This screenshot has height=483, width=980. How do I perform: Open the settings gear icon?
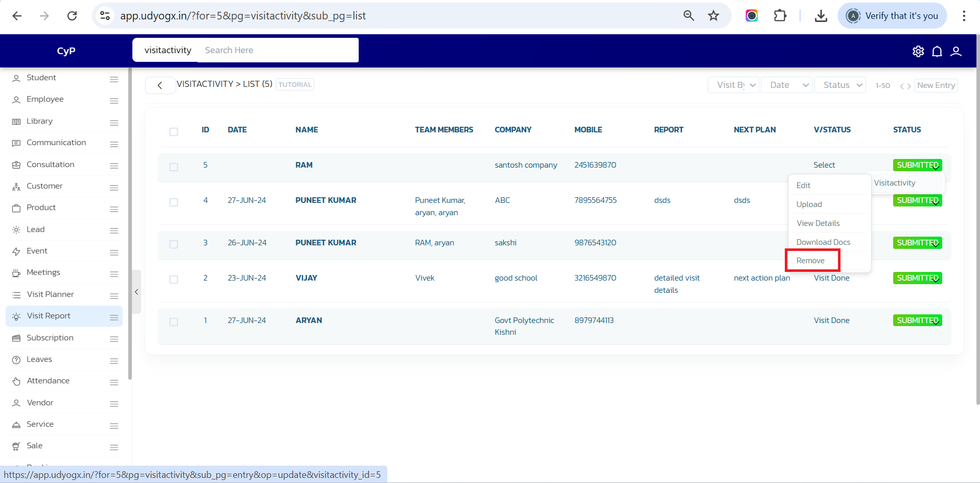tap(918, 51)
